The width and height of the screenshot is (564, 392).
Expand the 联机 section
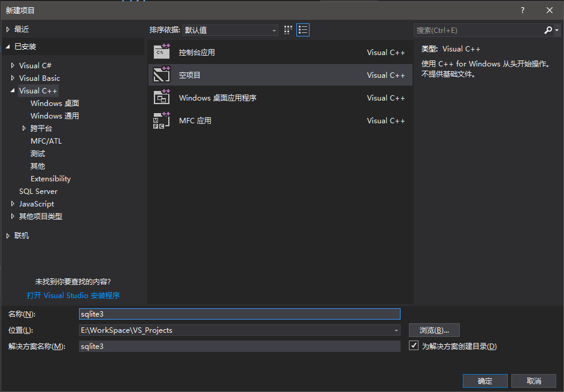pos(8,236)
